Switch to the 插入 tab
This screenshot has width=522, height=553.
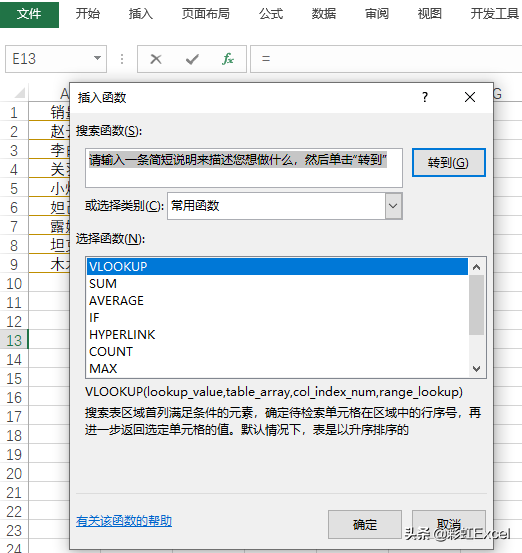[x=141, y=14]
